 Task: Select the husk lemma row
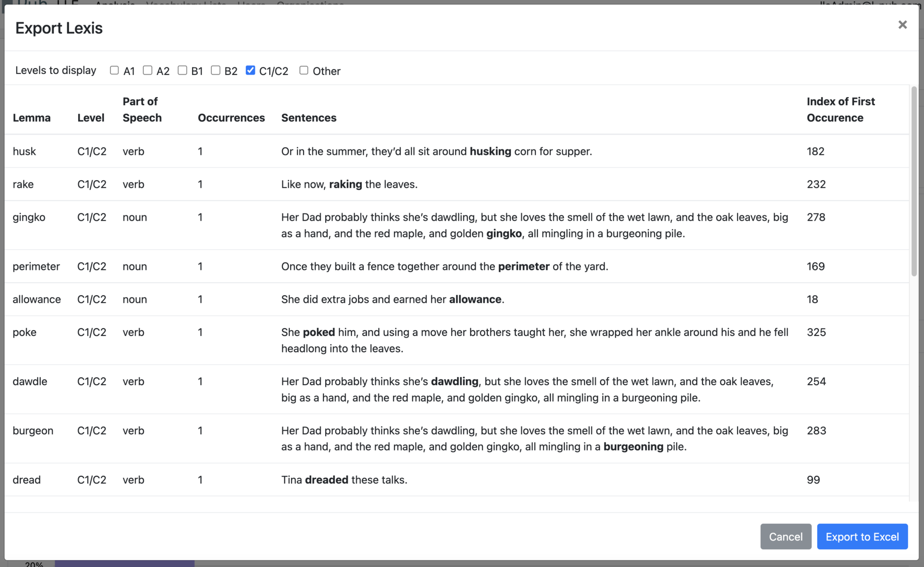pos(24,151)
